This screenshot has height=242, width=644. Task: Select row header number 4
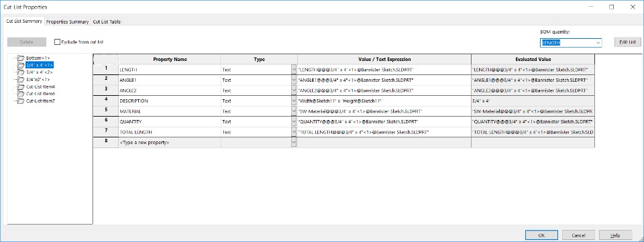pyautogui.click(x=106, y=101)
